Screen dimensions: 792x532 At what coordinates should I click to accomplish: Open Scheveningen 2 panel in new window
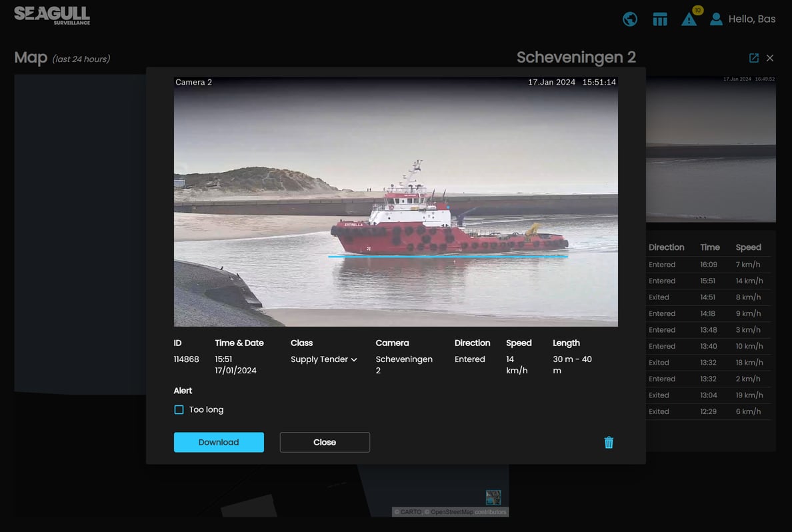pyautogui.click(x=753, y=58)
